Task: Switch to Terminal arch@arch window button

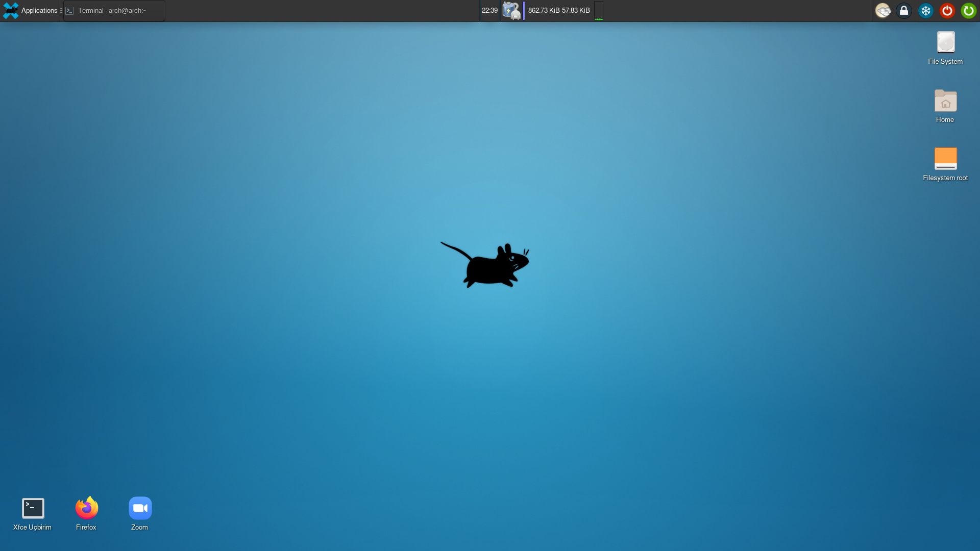Action: (112, 11)
